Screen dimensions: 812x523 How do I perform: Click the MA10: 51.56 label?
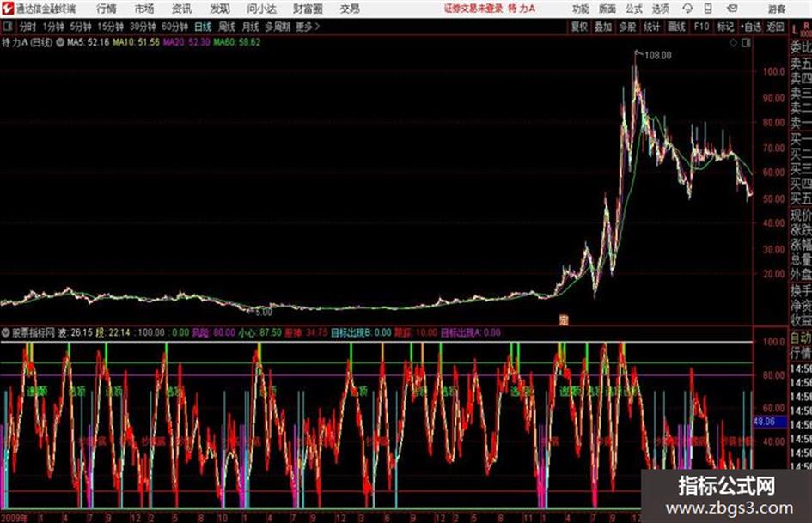137,42
